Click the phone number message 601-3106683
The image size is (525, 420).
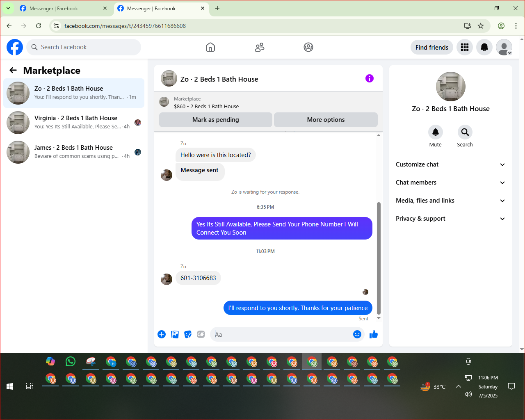click(x=198, y=278)
